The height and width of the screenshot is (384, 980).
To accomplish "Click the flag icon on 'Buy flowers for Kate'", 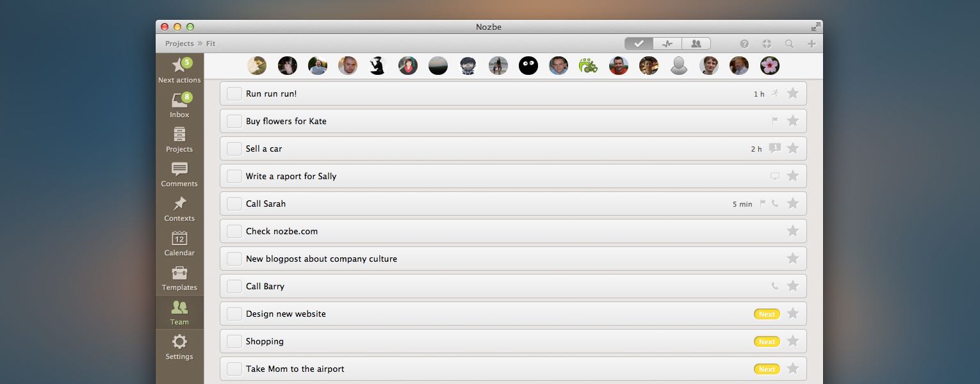I will pyautogui.click(x=775, y=121).
